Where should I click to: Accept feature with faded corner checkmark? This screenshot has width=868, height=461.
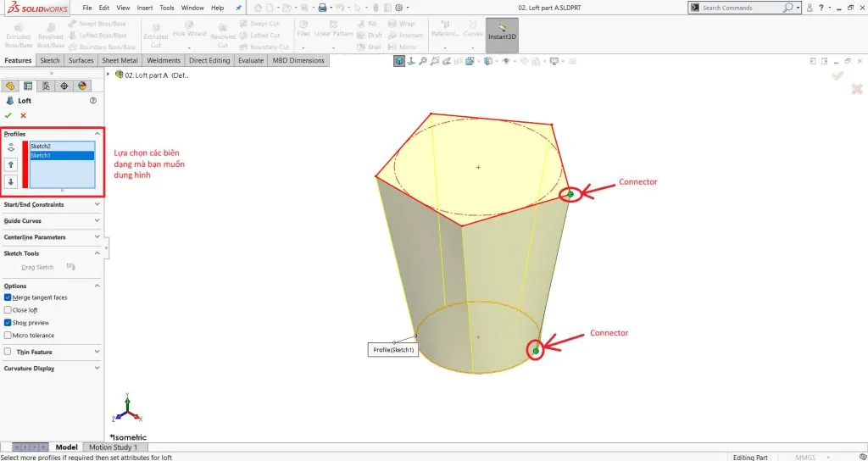click(x=837, y=75)
